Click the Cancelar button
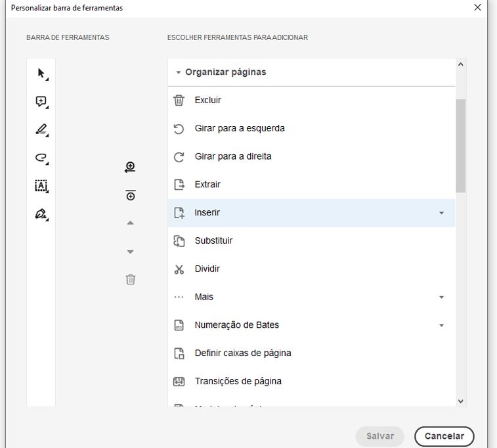Image resolution: width=497 pixels, height=448 pixels. pos(444,436)
